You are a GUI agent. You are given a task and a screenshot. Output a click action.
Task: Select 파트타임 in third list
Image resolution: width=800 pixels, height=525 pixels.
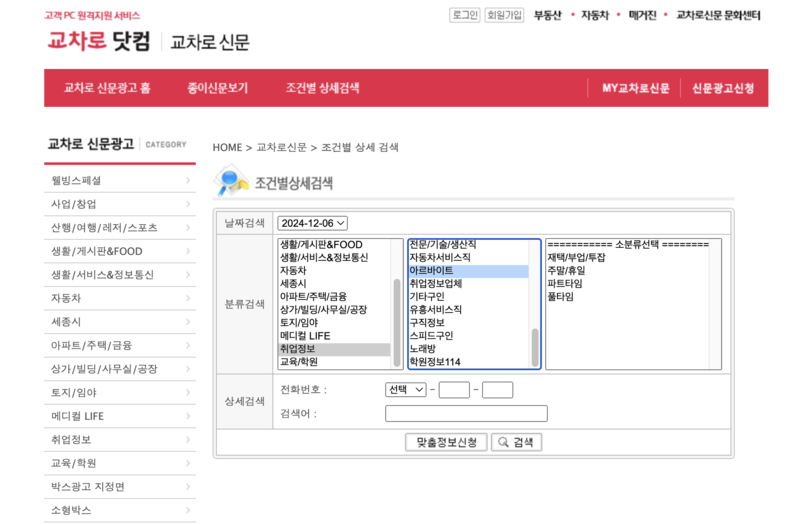point(628,284)
